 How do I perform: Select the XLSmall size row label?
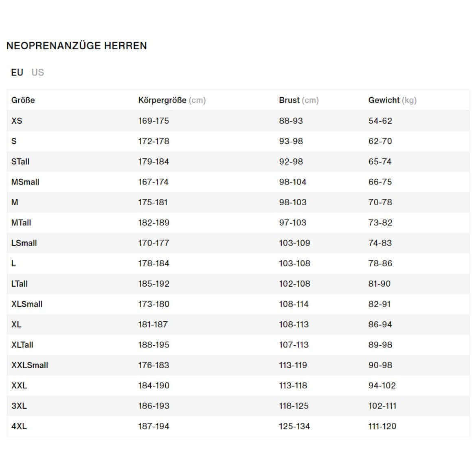27,304
